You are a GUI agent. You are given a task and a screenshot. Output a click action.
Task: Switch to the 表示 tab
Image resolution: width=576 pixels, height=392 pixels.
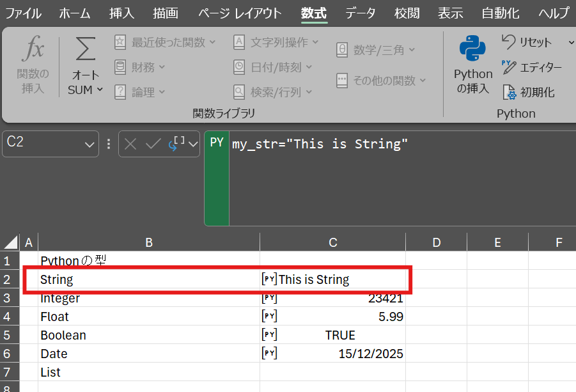pyautogui.click(x=450, y=13)
